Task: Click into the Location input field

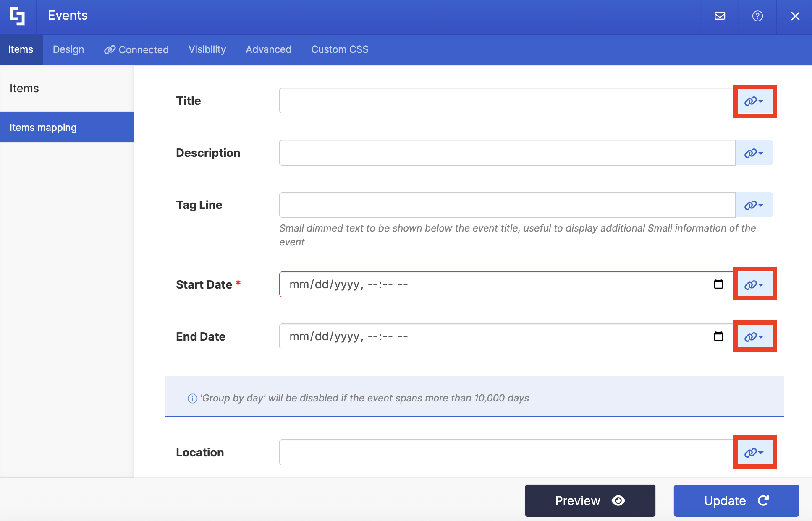Action: coord(506,452)
